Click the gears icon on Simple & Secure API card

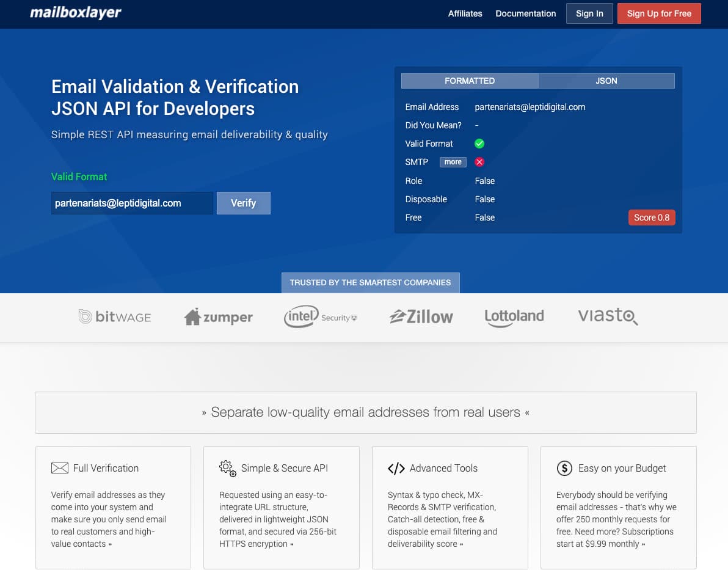click(227, 468)
